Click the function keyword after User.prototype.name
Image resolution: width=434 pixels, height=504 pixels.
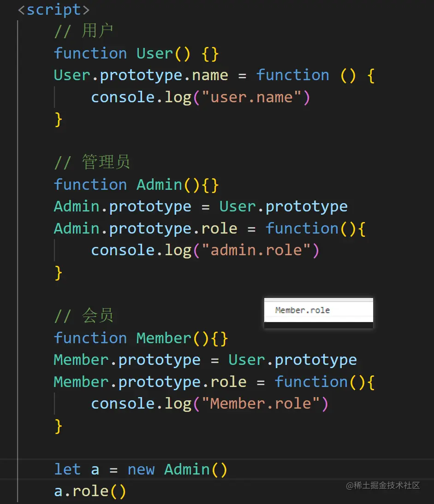(292, 75)
